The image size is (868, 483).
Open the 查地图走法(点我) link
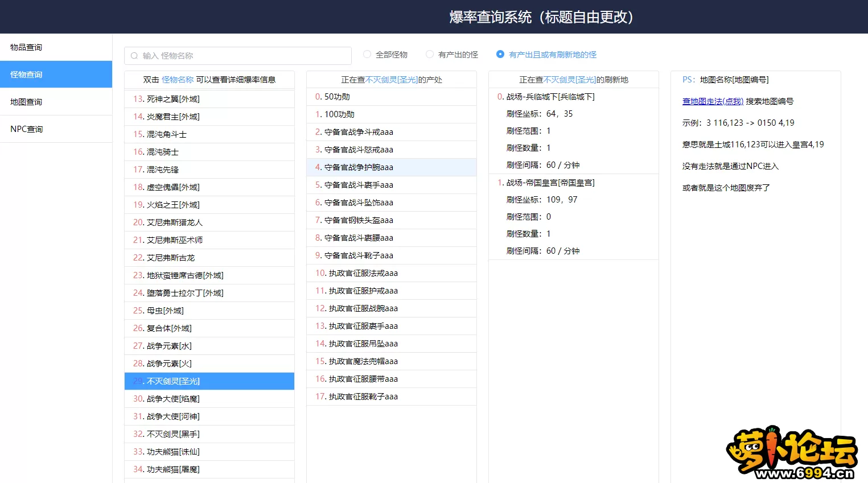[713, 101]
